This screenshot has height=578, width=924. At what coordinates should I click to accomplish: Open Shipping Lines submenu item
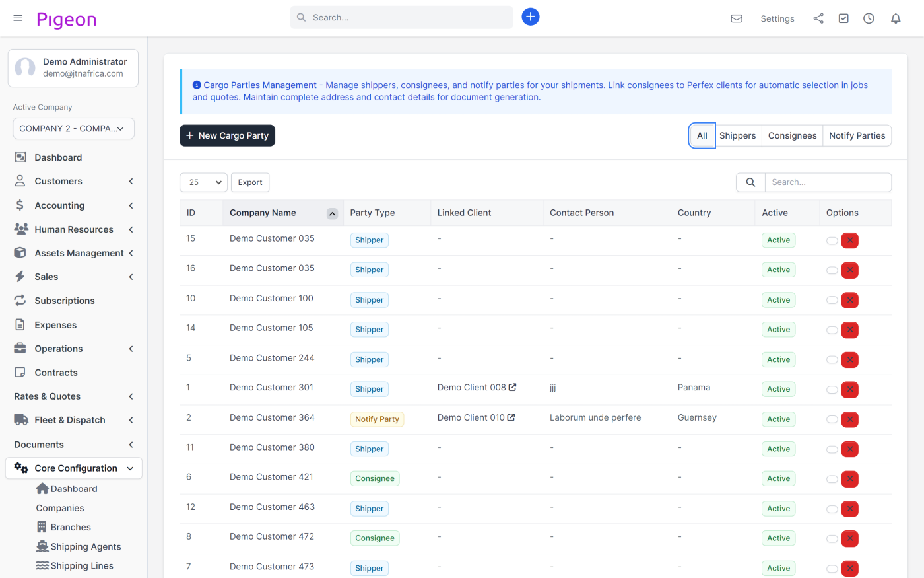click(x=75, y=565)
